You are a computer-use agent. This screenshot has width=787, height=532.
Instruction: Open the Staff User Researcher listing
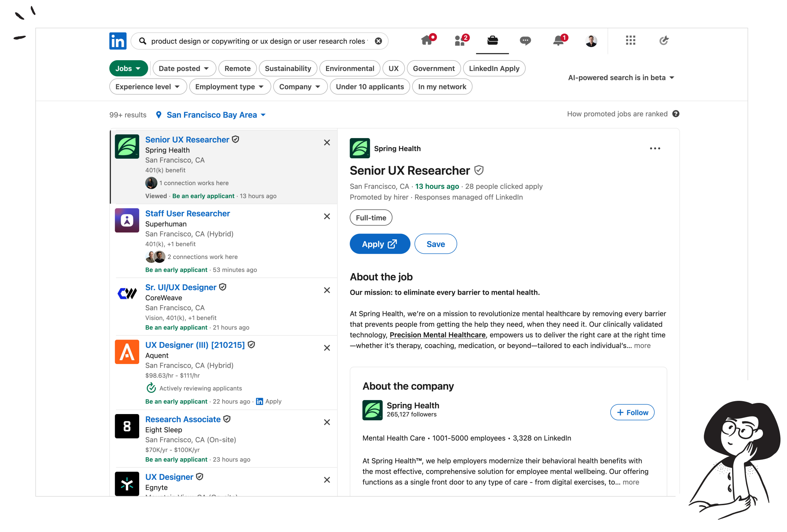(188, 213)
